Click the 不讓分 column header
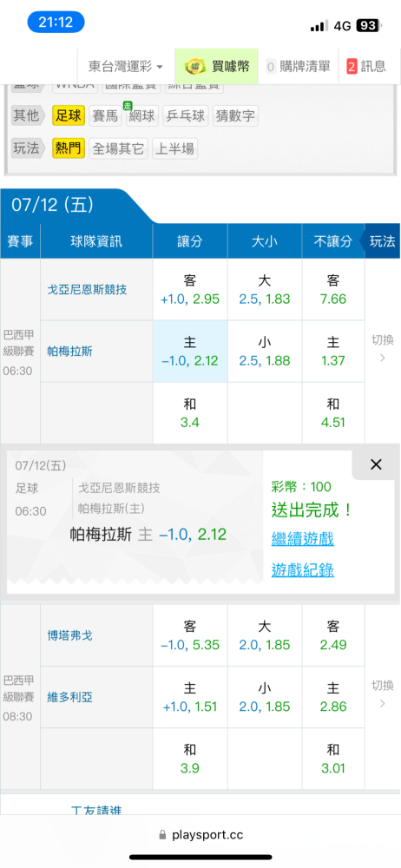Viewport: 401px width, 868px height. [333, 240]
